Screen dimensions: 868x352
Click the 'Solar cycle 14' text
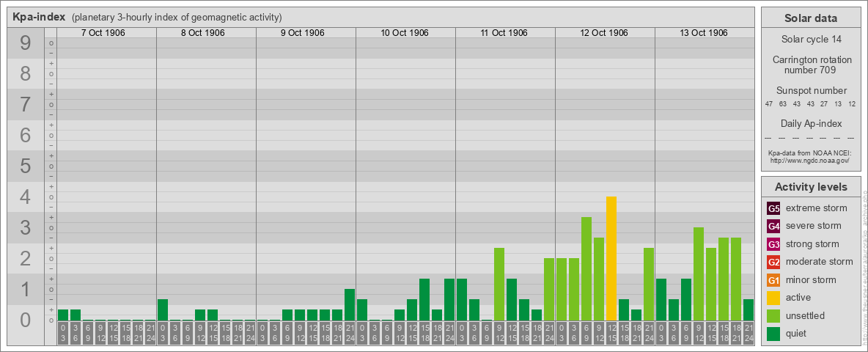811,40
